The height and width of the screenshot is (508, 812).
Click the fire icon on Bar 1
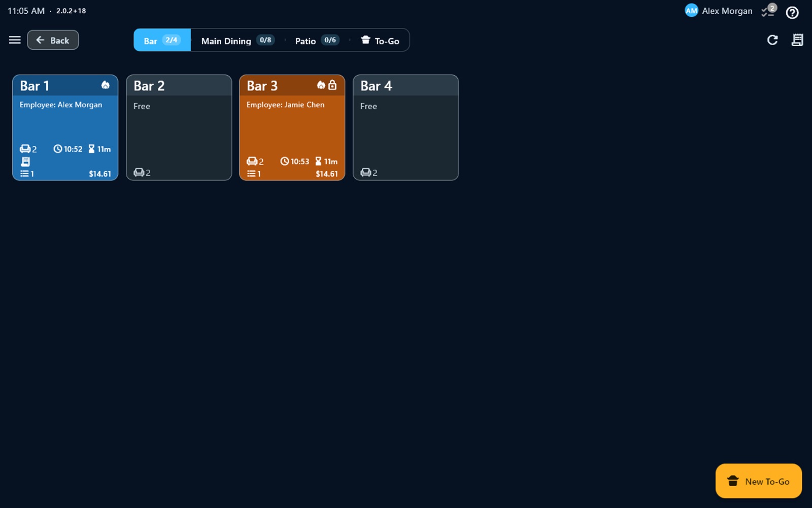click(x=105, y=85)
